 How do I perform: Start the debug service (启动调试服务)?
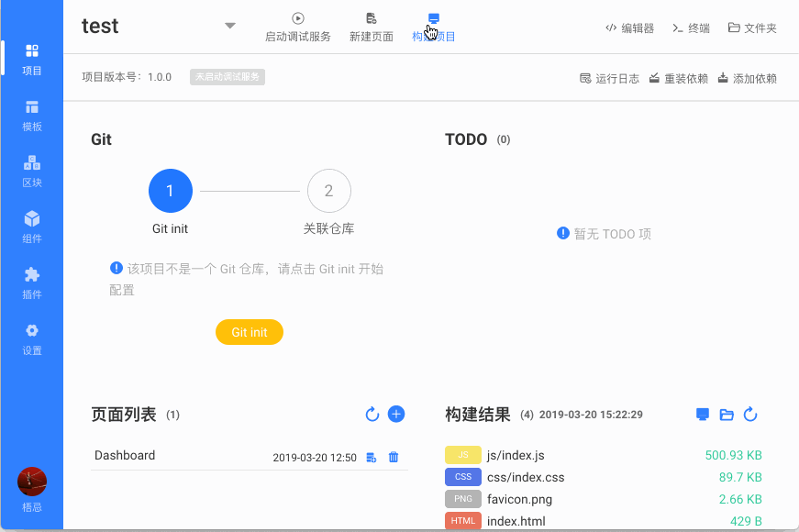click(298, 28)
